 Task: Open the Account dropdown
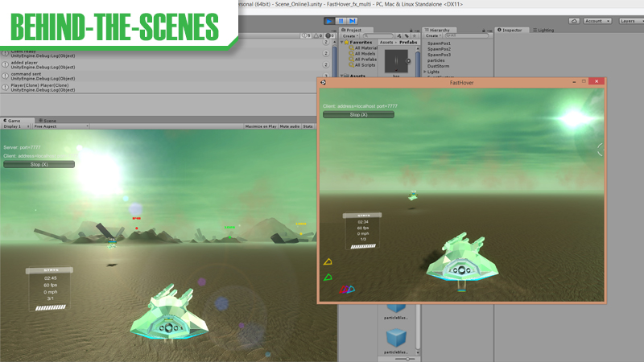point(597,20)
